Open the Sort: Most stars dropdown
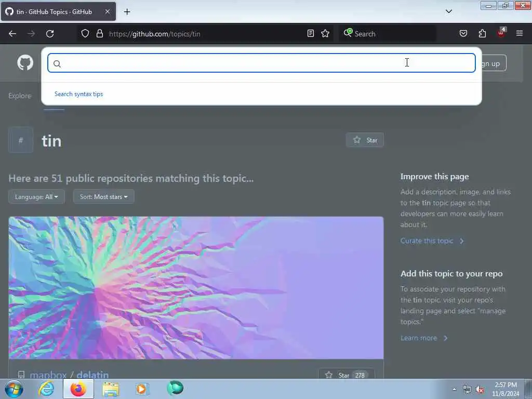Viewport: 532px width, 399px height. (104, 197)
